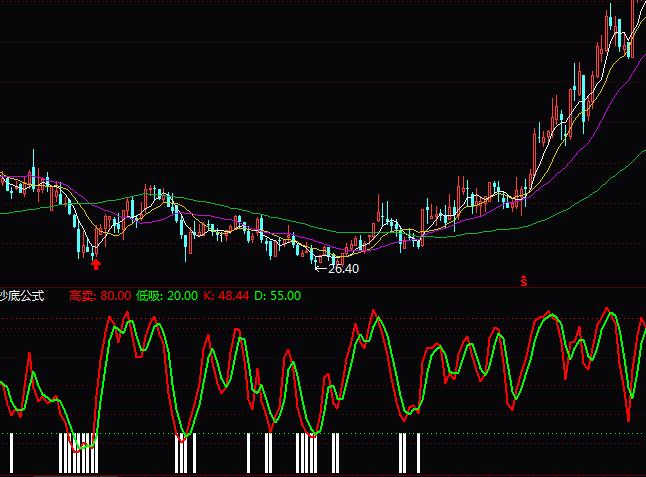Click the 26.40 lowest price label
This screenshot has height=477, width=646.
tap(343, 268)
